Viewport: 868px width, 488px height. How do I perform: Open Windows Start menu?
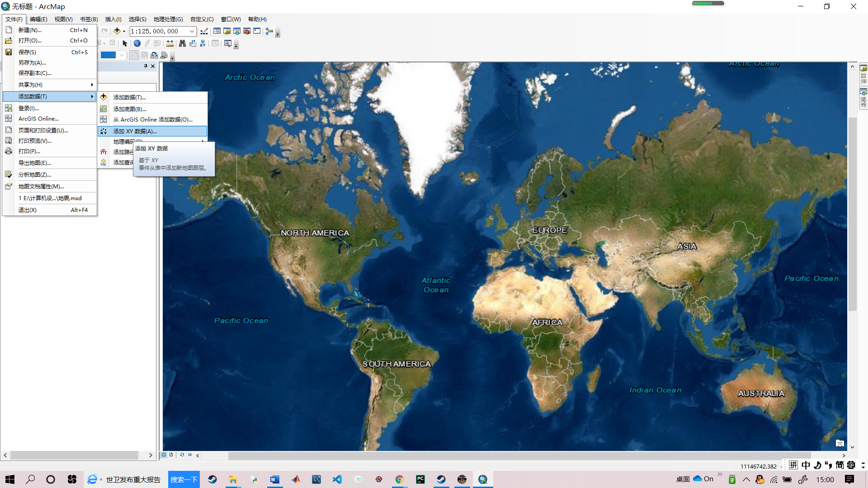[x=10, y=479]
